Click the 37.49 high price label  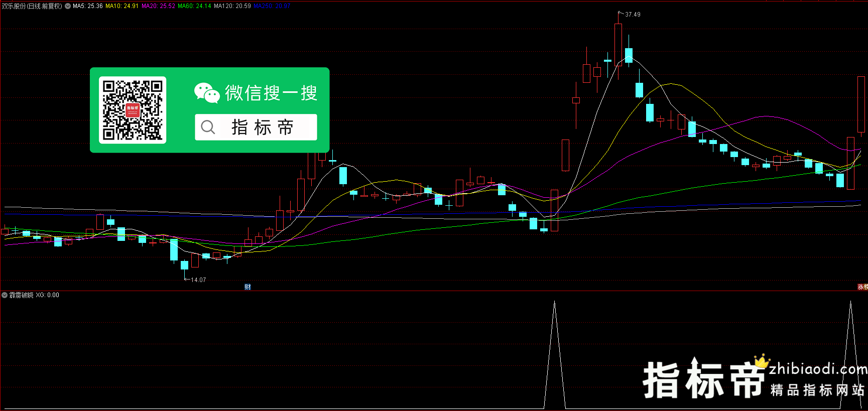633,15
